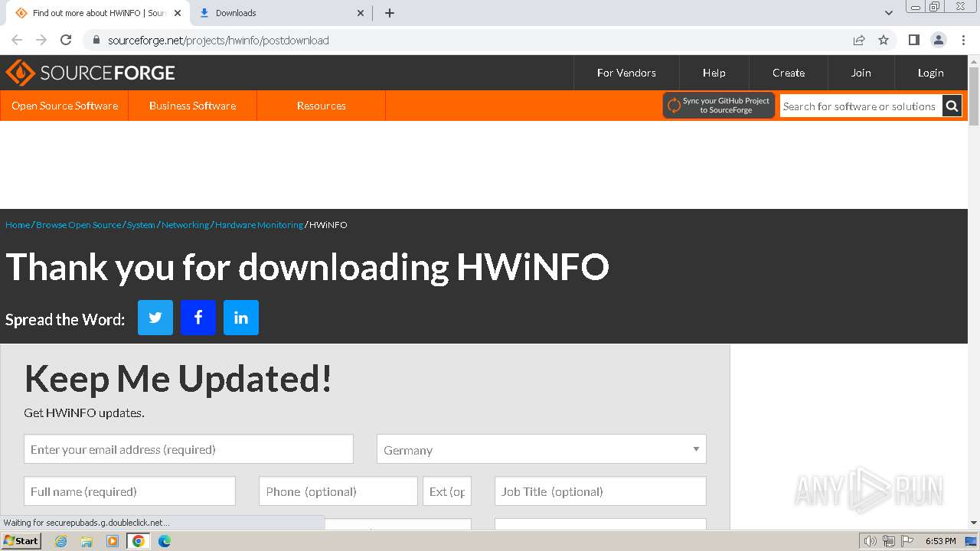Click Home breadcrumb link

18,225
